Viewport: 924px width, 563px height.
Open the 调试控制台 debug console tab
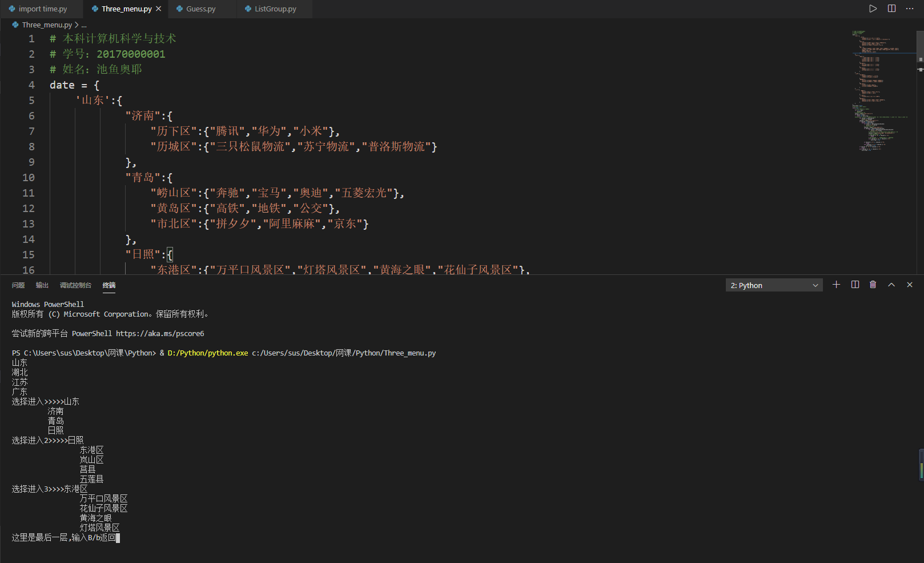click(x=75, y=285)
